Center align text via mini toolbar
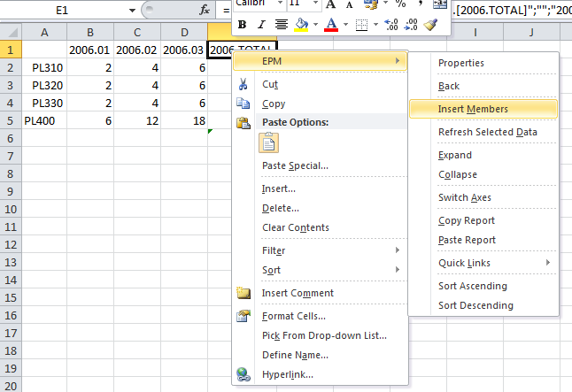This screenshot has width=572, height=392. click(282, 25)
